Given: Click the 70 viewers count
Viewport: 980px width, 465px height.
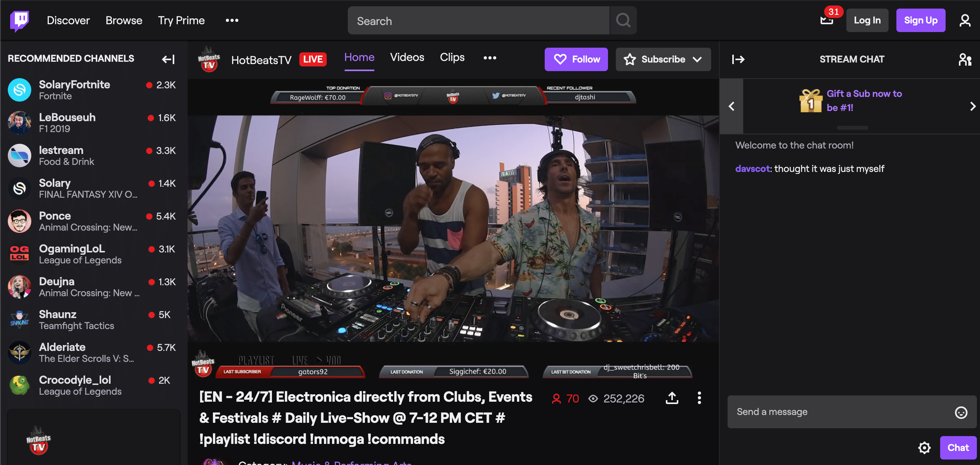Looking at the screenshot, I should pyautogui.click(x=565, y=399).
